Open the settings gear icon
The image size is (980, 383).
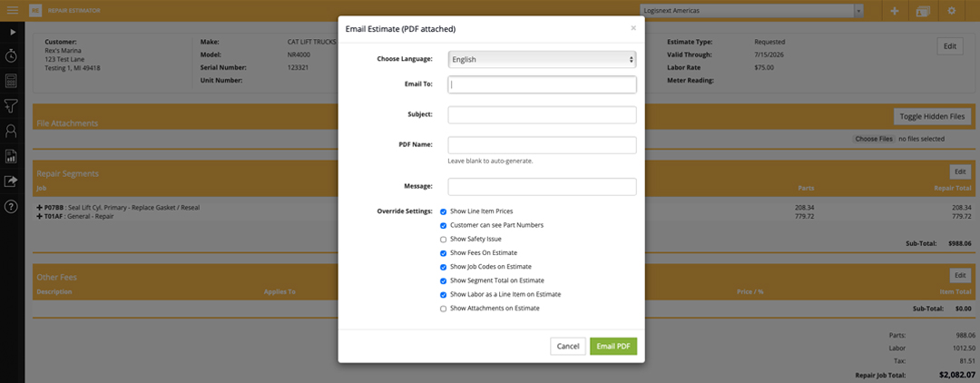[951, 11]
